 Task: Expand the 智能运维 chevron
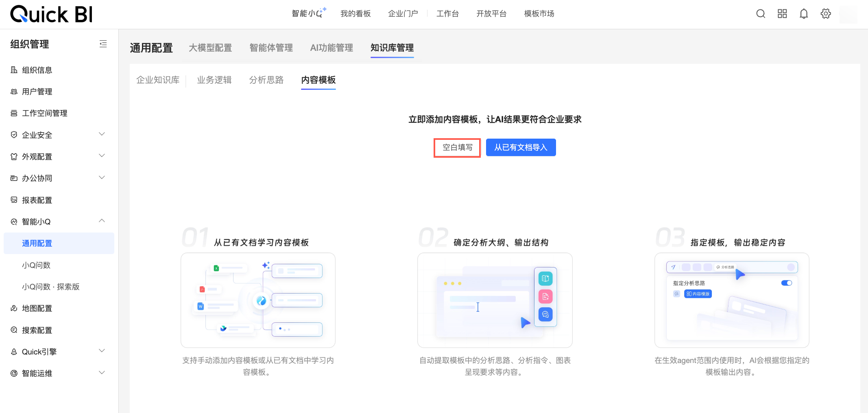(x=102, y=372)
